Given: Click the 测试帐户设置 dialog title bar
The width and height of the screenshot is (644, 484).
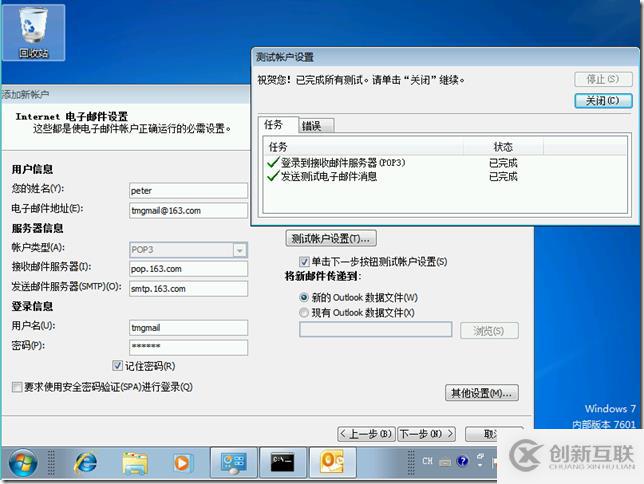Looking at the screenshot, I should pyautogui.click(x=445, y=57).
